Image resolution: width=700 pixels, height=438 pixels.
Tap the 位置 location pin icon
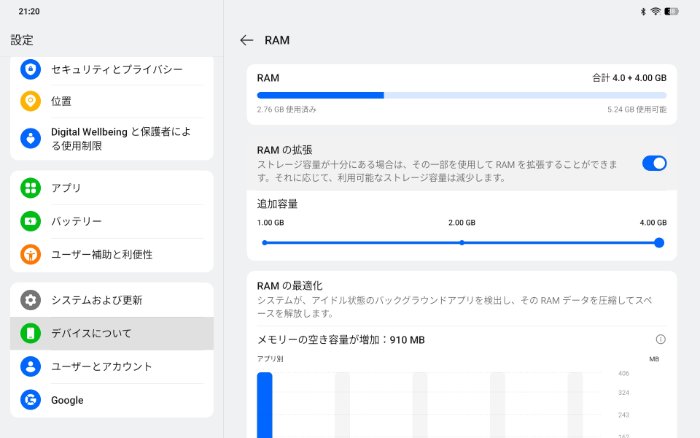pyautogui.click(x=31, y=101)
